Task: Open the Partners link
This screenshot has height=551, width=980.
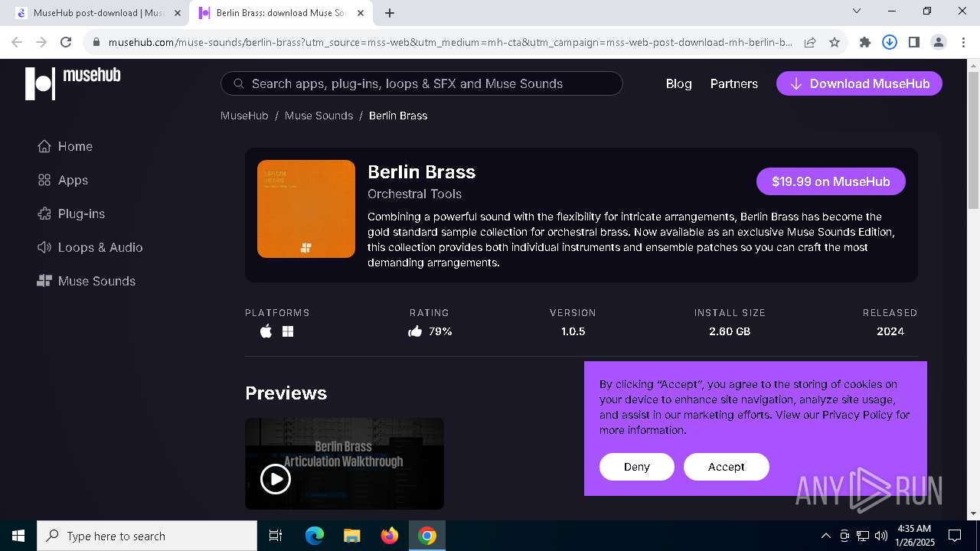Action: click(733, 83)
